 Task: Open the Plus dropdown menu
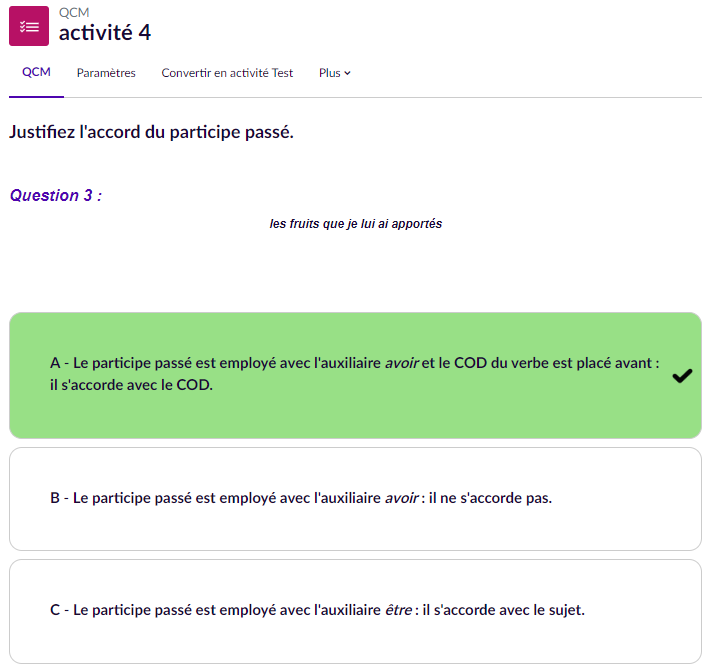pyautogui.click(x=334, y=73)
